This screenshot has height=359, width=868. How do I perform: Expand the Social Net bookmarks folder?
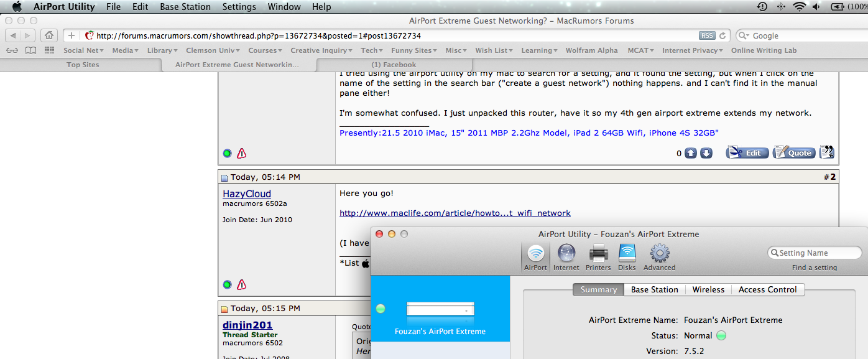(83, 50)
